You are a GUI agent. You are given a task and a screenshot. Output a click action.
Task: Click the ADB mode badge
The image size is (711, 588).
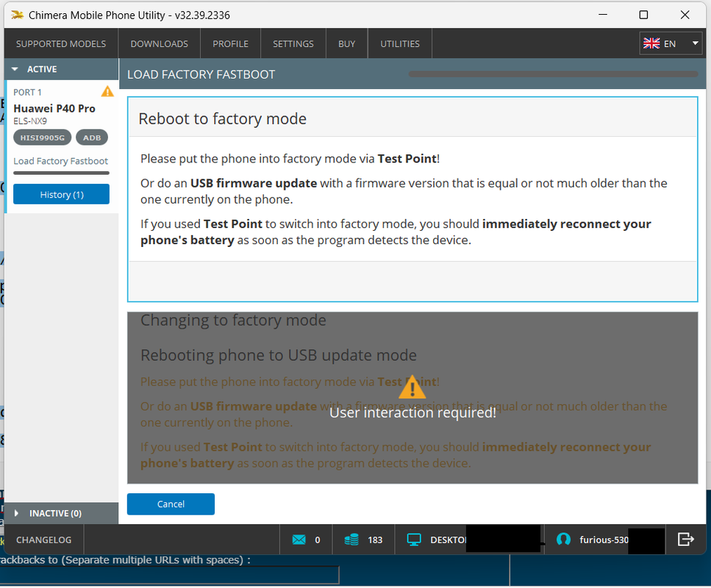pyautogui.click(x=92, y=138)
